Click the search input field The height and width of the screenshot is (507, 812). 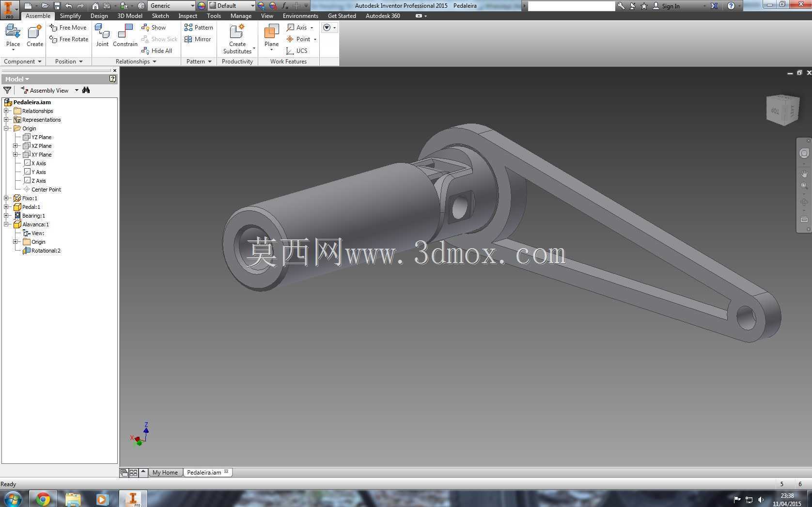(x=571, y=6)
